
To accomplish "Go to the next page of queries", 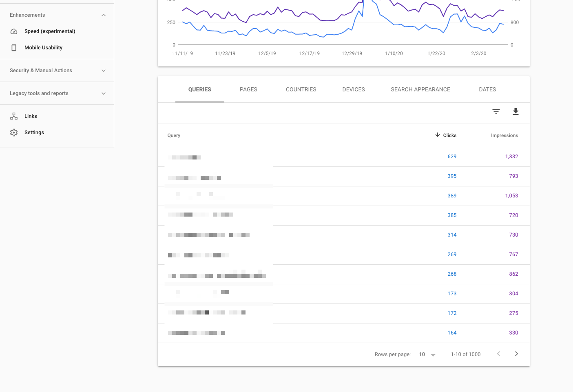I will 516,354.
